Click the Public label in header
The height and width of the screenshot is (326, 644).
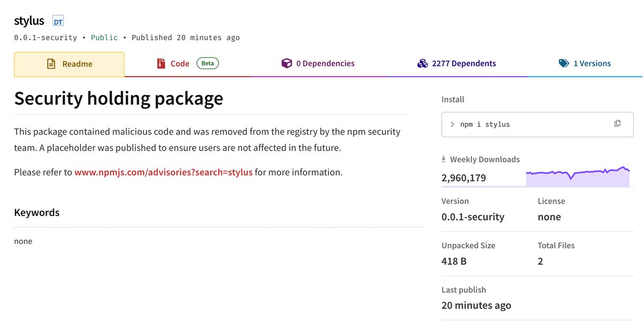[x=104, y=38]
